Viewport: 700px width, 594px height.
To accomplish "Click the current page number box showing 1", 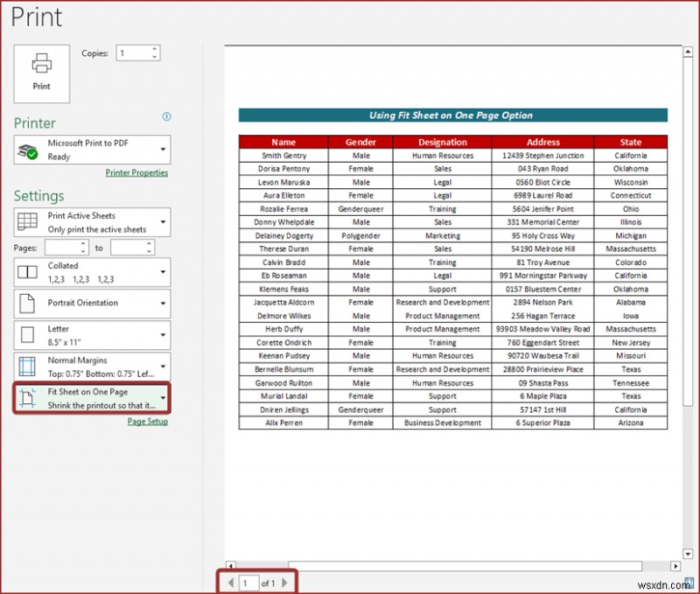I will pyautogui.click(x=248, y=583).
